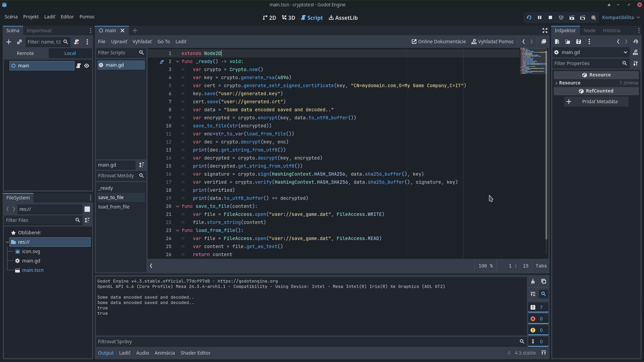This screenshot has width=644, height=362.
Task: Open the Kompatibilita renderer dropdown
Action: click(x=621, y=17)
